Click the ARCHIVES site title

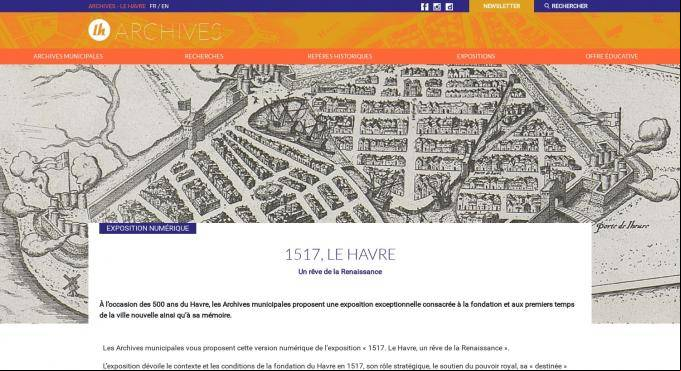click(x=169, y=32)
